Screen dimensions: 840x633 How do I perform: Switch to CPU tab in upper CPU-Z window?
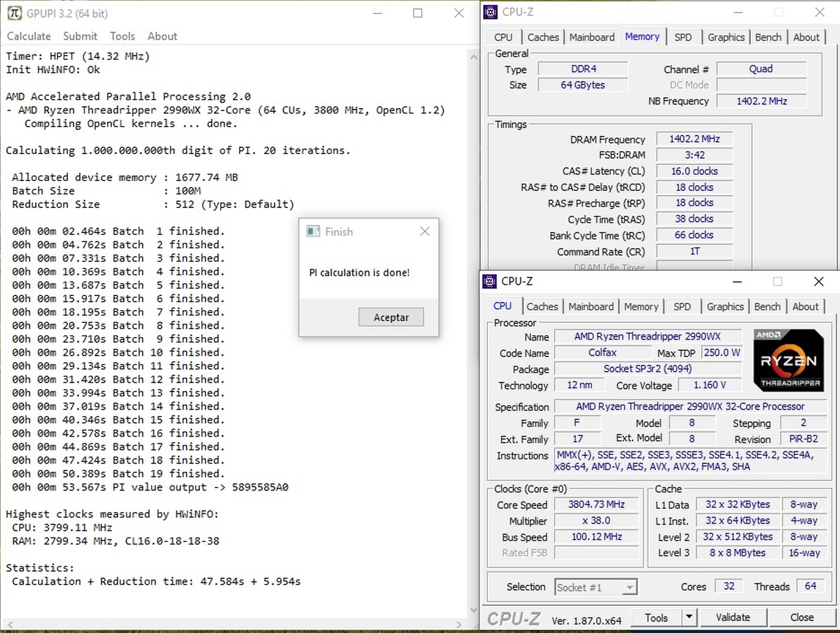tap(503, 37)
